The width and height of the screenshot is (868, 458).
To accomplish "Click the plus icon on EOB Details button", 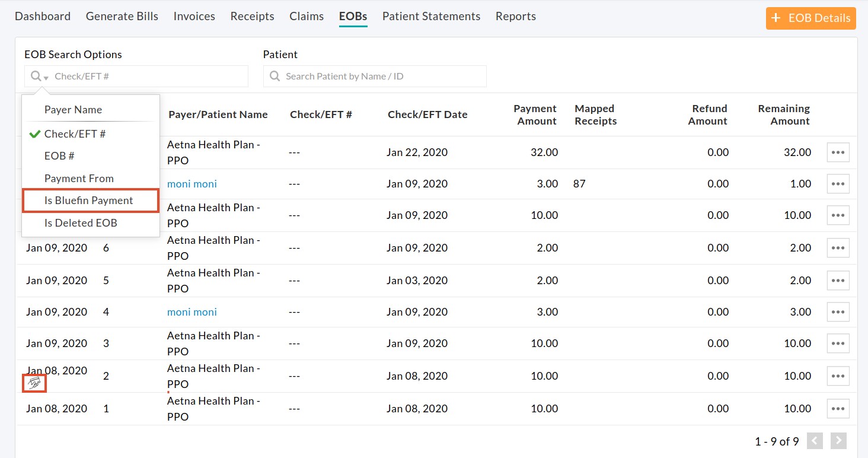I will (x=776, y=18).
